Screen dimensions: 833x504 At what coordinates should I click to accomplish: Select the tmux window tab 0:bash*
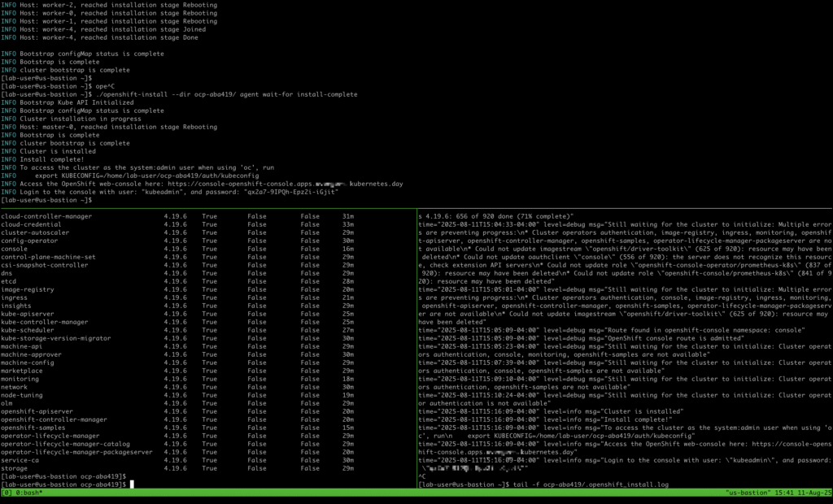[28, 493]
